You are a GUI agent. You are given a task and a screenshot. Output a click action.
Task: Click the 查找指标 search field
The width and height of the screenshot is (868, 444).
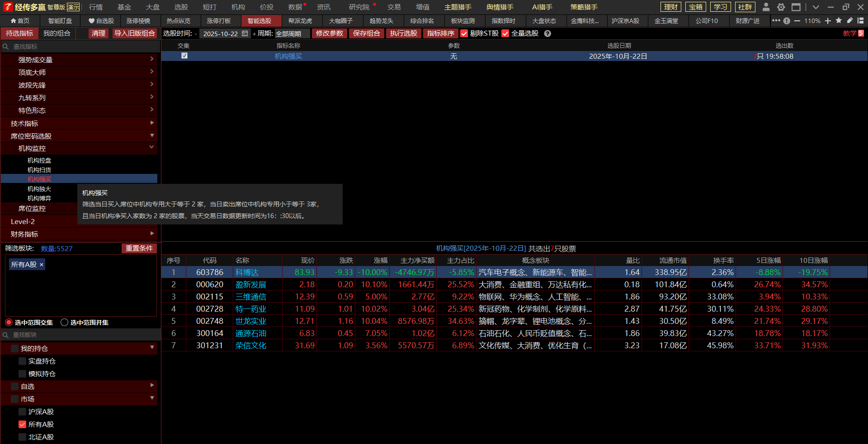81,47
